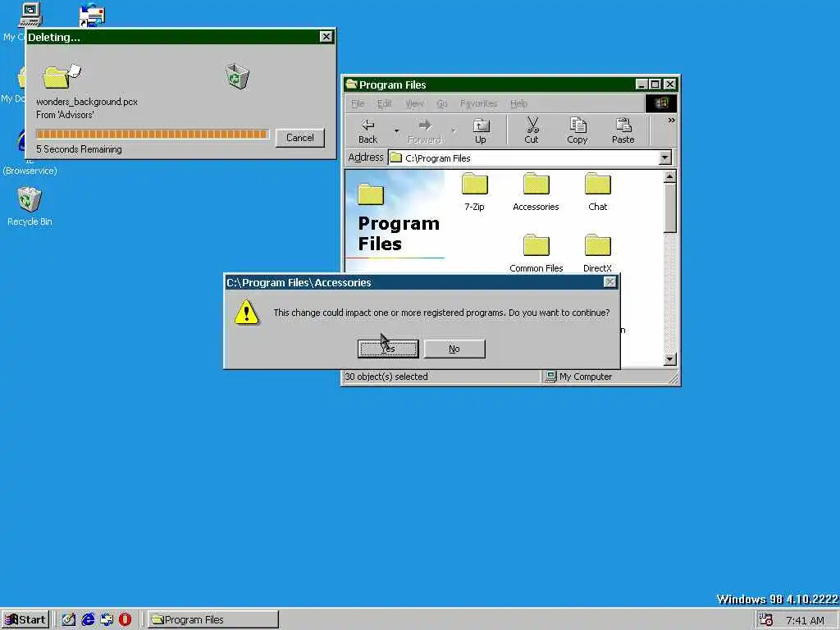
Task: Click the Task Scheduler tray icon
Action: (x=765, y=620)
